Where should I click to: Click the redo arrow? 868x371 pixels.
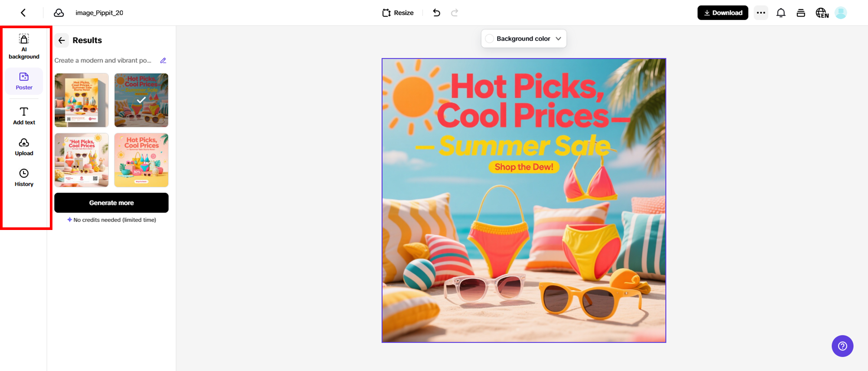(x=455, y=13)
